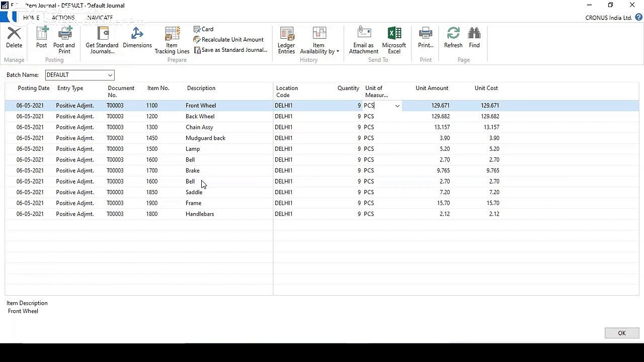
Task: Select the Mudguard back description cell
Action: coord(205,138)
